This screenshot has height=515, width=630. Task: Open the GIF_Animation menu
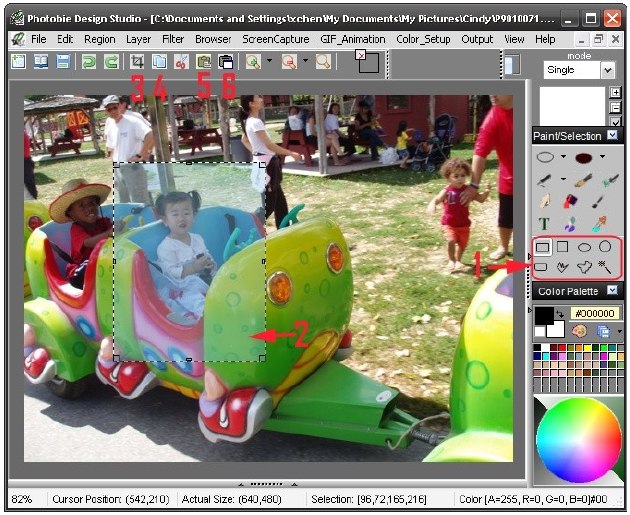tap(323, 39)
